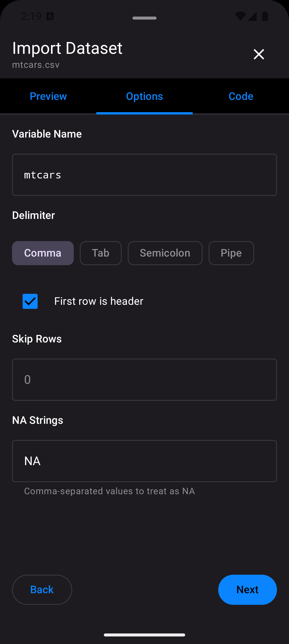289x644 pixels.
Task: Uncheck the First row is header checkbox
Action: pos(30,301)
